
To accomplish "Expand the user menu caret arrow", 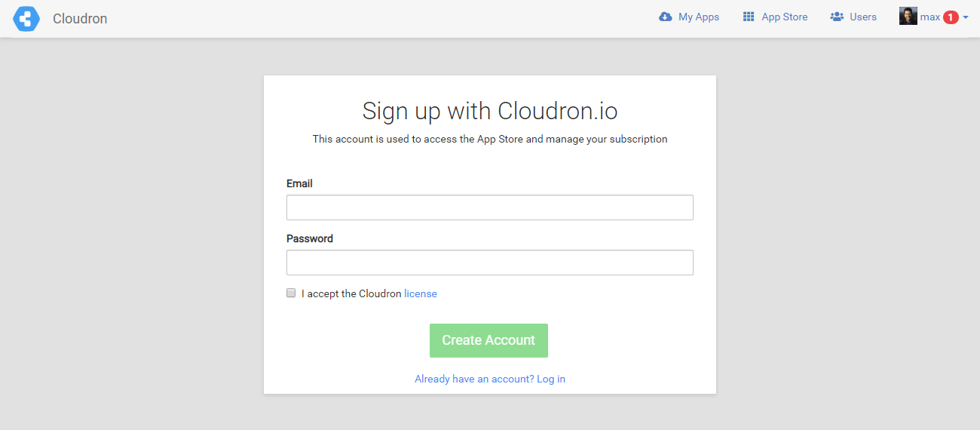I will 966,17.
